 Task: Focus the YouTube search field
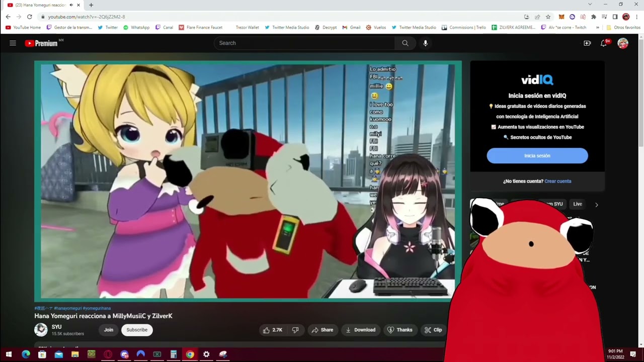[x=304, y=43]
